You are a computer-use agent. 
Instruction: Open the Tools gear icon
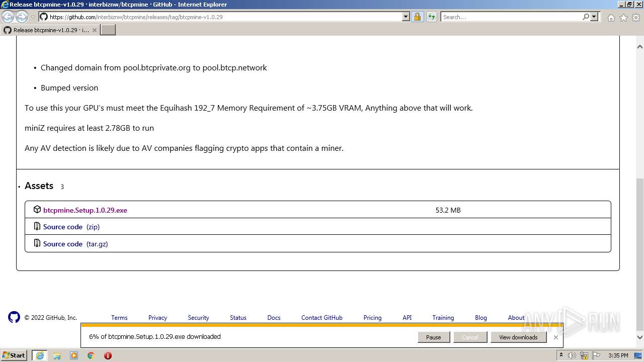coord(636,18)
